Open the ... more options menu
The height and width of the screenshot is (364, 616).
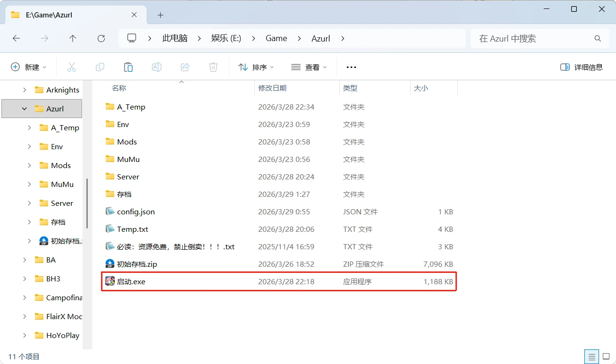[351, 67]
